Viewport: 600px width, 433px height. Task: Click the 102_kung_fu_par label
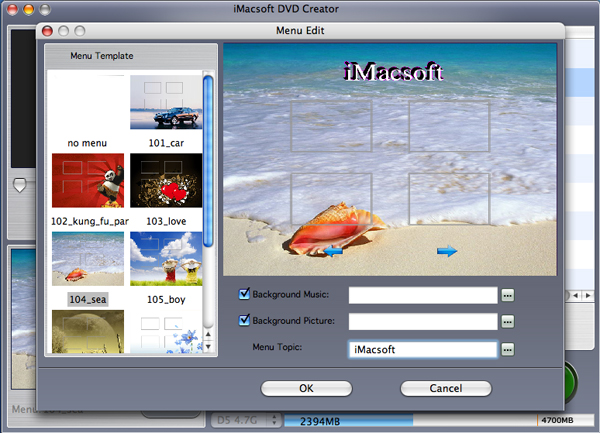(90, 221)
